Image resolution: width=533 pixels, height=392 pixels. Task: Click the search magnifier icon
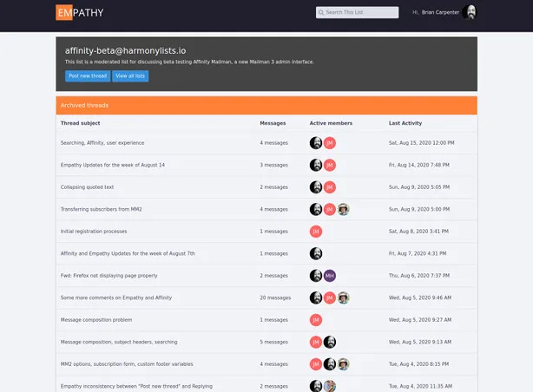tap(321, 12)
